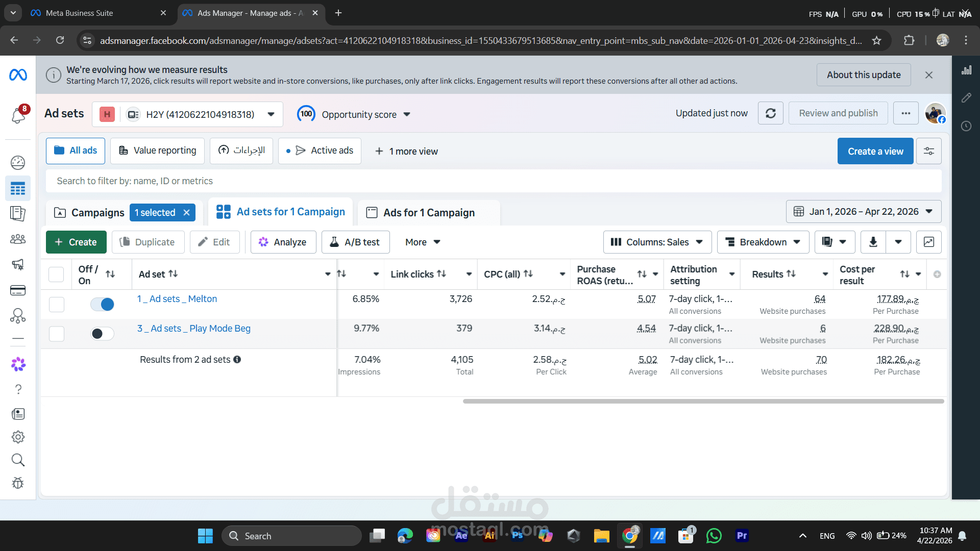The image size is (980, 551).
Task: Open WhatsApp from the taskbar
Action: 714,536
